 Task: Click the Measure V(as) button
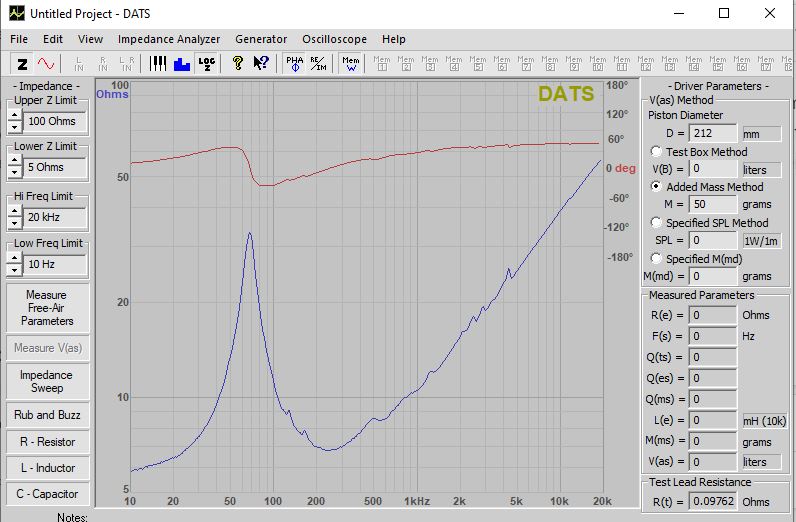click(x=48, y=348)
